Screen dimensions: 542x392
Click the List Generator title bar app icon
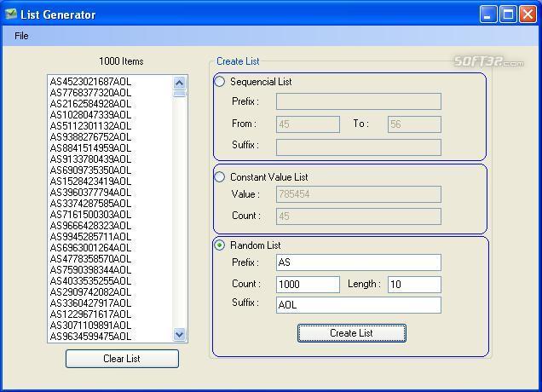click(11, 14)
